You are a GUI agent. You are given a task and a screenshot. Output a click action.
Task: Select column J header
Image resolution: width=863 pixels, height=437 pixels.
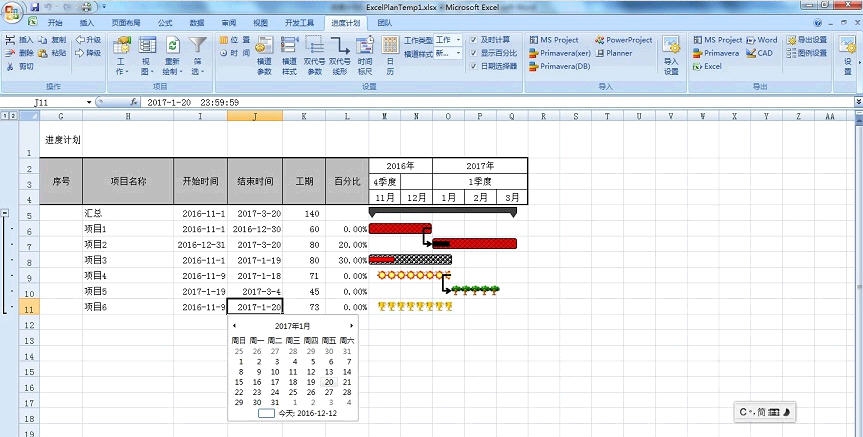click(x=255, y=116)
